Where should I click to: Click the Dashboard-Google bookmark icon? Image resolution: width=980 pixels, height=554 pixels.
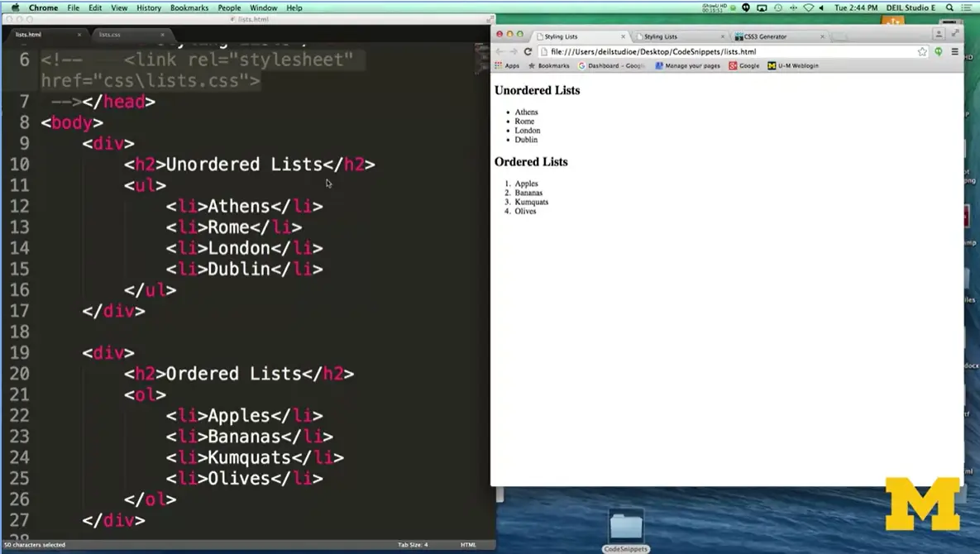point(582,65)
